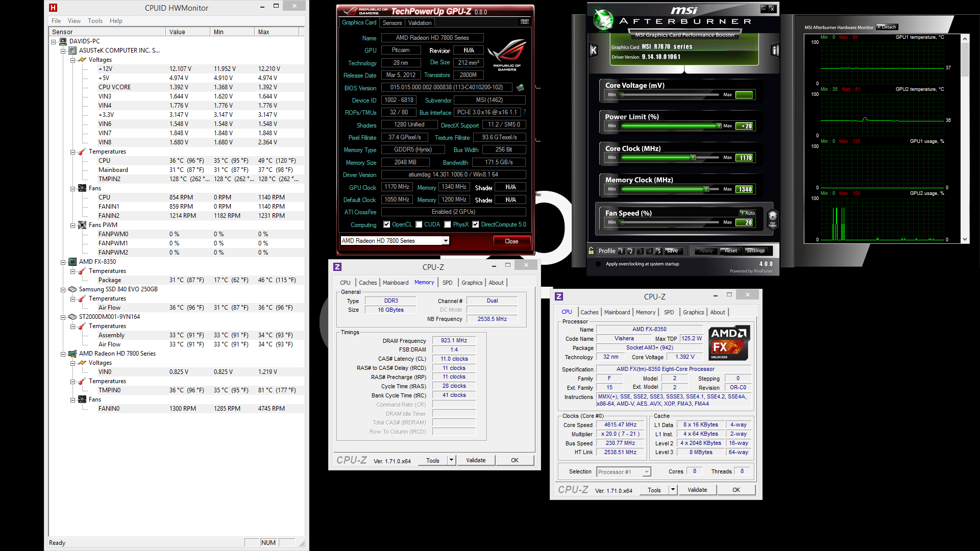This screenshot has width=980, height=551.
Task: Open Caches tab in CPU-Z CPU window
Action: (x=590, y=312)
